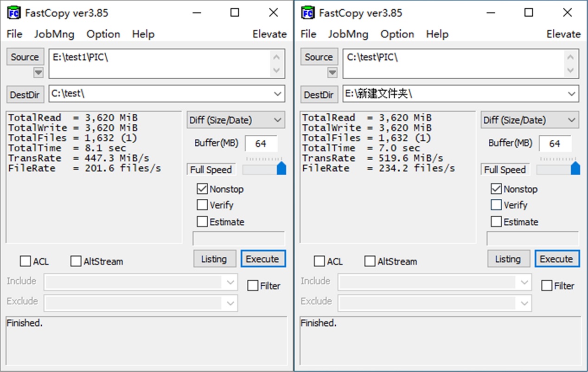Click the FastCopy app icon in the C:\test\PIC\ source window title bar
Screen dimensions: 588x372
(308, 13)
